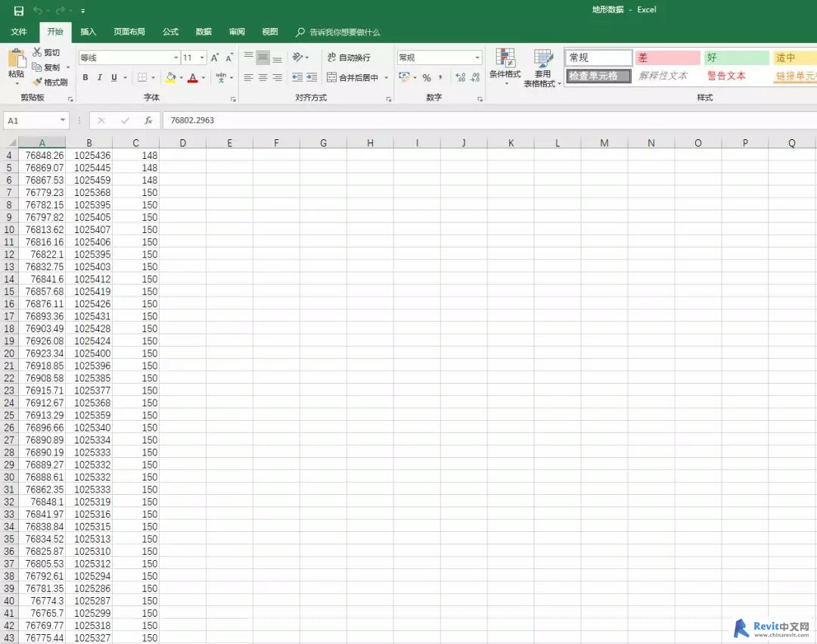The image size is (817, 644).
Task: Toggle bold formatting
Action: pyautogui.click(x=85, y=77)
